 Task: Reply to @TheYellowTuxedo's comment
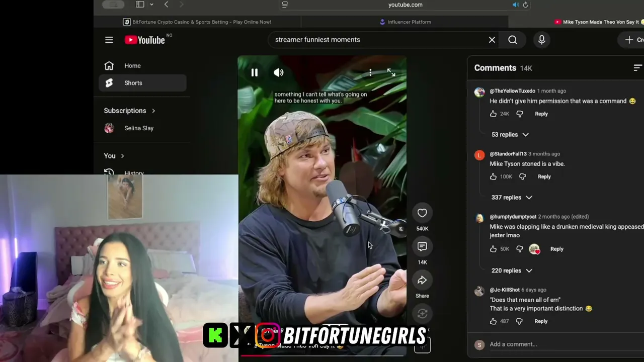pos(541,114)
